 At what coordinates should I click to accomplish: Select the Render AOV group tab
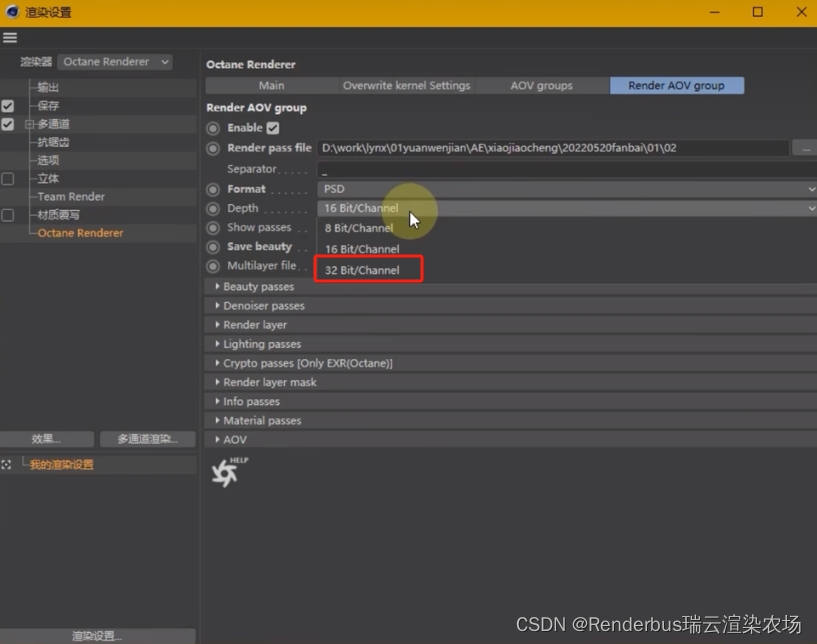[677, 85]
